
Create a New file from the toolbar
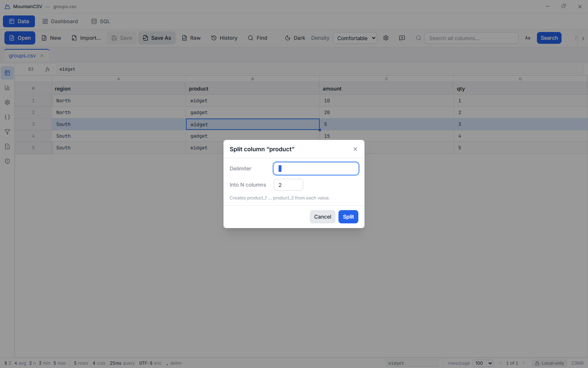(51, 38)
